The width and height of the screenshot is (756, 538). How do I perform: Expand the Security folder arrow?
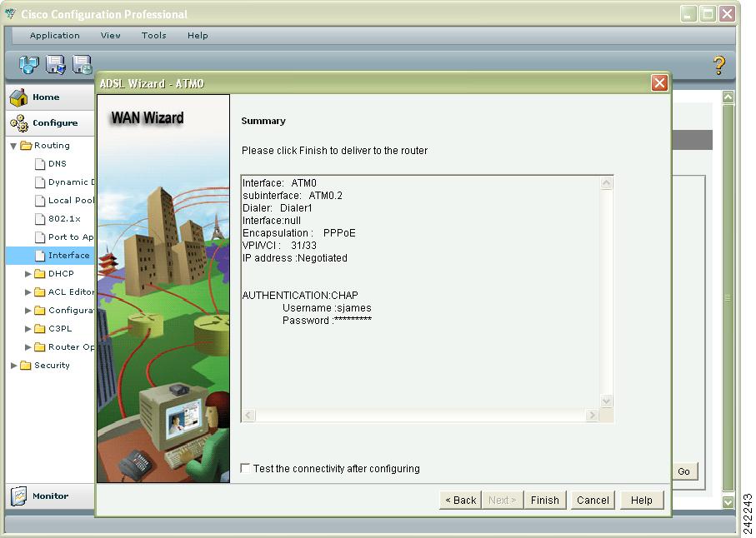13,365
